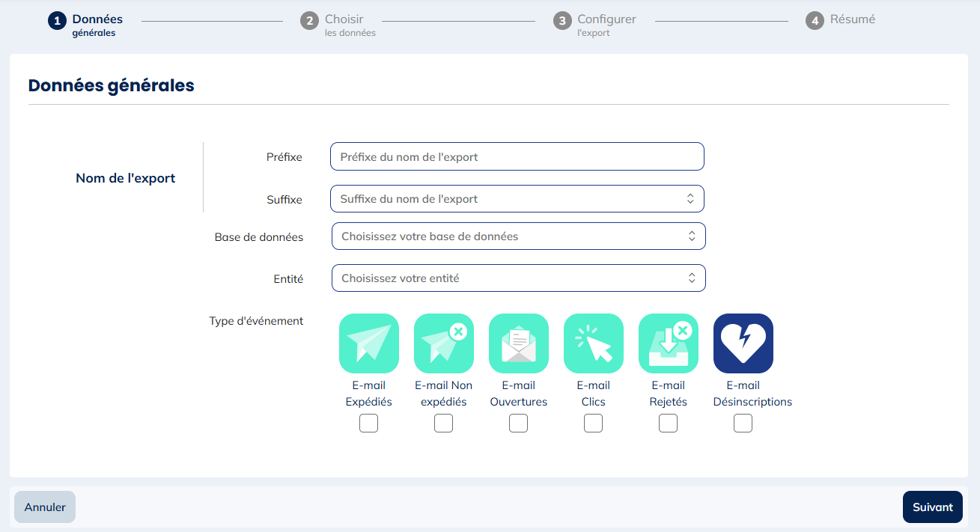Toggle the E-mail Clics checkbox
This screenshot has height=532, width=980.
593,424
